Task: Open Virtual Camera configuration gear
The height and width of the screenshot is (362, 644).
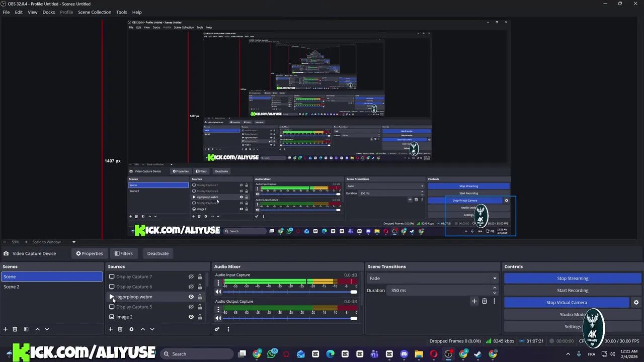Action: coord(636,303)
